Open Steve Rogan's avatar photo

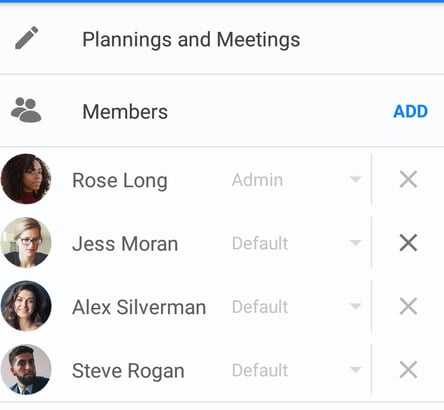click(x=26, y=369)
